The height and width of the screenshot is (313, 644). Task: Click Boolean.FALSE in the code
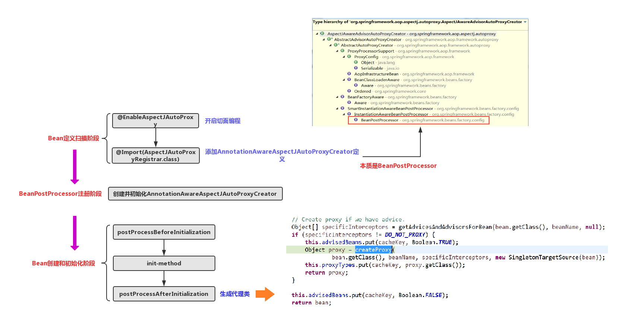click(x=420, y=295)
